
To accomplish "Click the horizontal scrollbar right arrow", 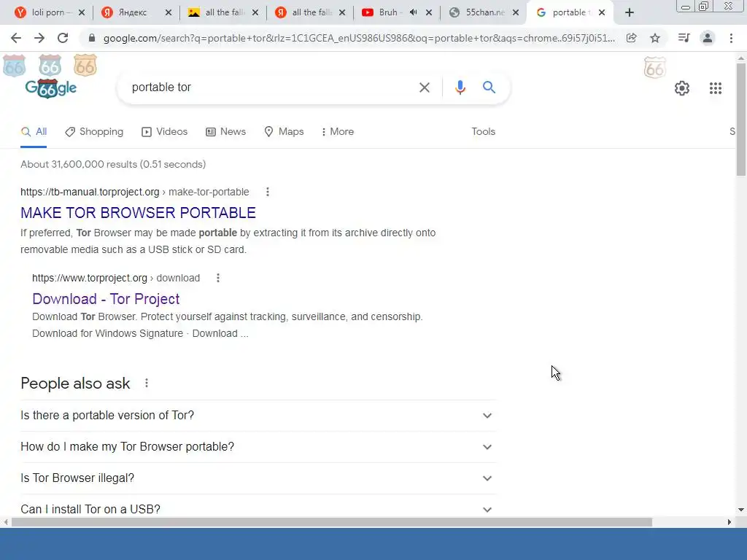I will coord(729,522).
